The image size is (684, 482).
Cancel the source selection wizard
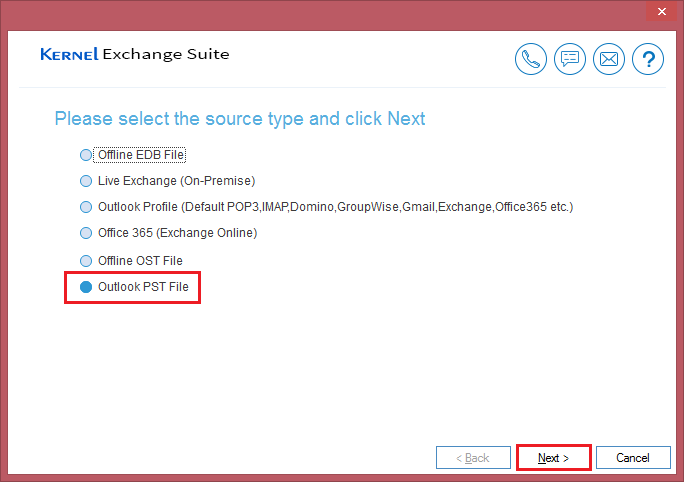pyautogui.click(x=633, y=458)
